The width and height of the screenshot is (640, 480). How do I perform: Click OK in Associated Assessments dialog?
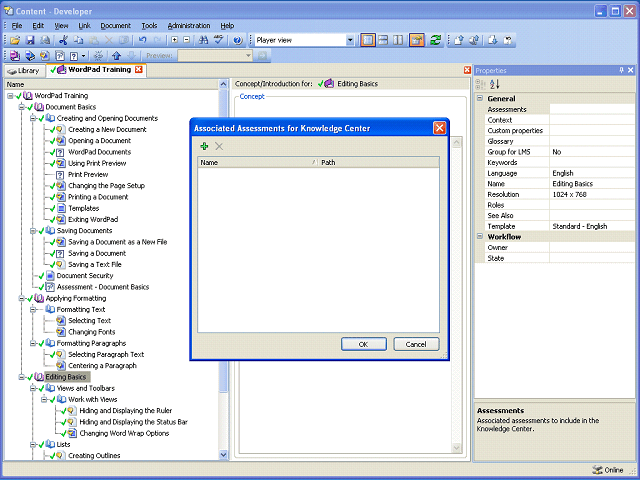tap(363, 344)
